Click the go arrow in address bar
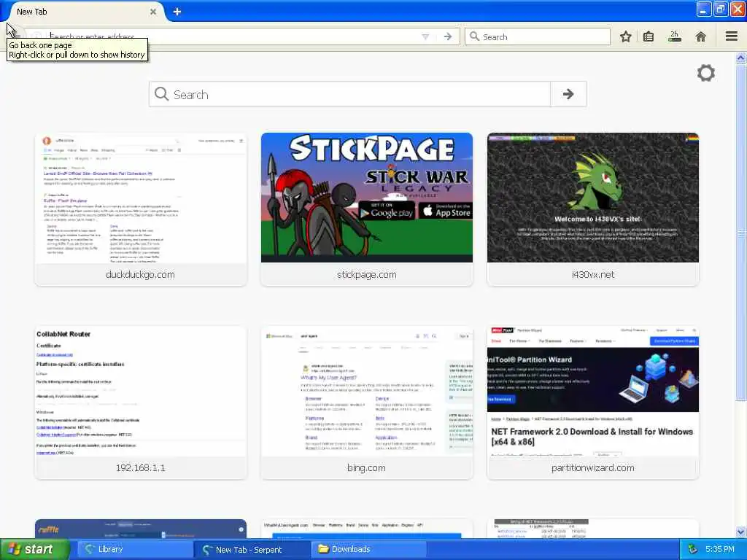The image size is (747, 560). click(448, 36)
